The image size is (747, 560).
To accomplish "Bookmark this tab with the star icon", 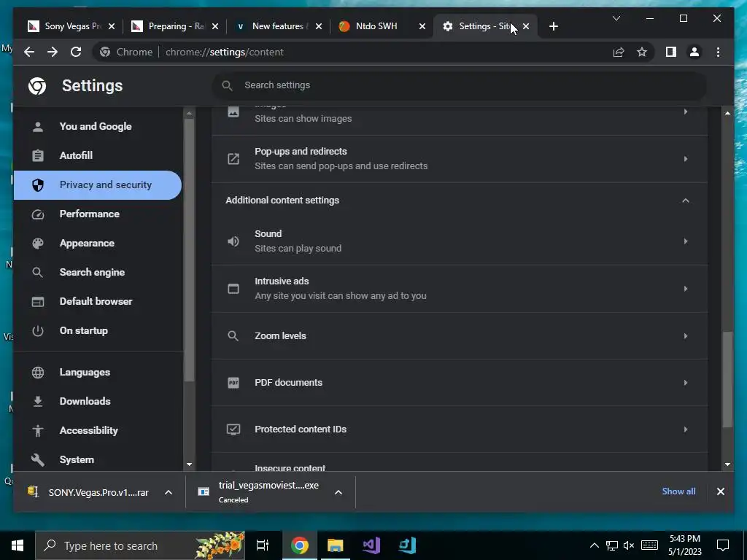I will [642, 52].
